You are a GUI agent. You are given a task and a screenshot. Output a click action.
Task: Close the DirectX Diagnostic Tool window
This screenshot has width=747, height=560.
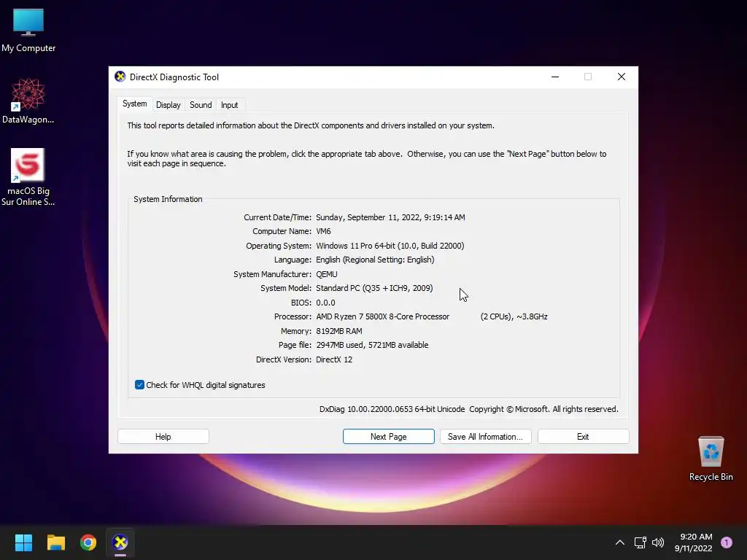tap(622, 77)
